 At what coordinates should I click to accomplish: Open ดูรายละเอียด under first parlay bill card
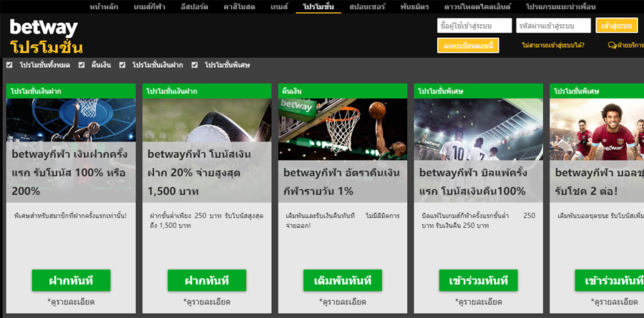[478, 302]
